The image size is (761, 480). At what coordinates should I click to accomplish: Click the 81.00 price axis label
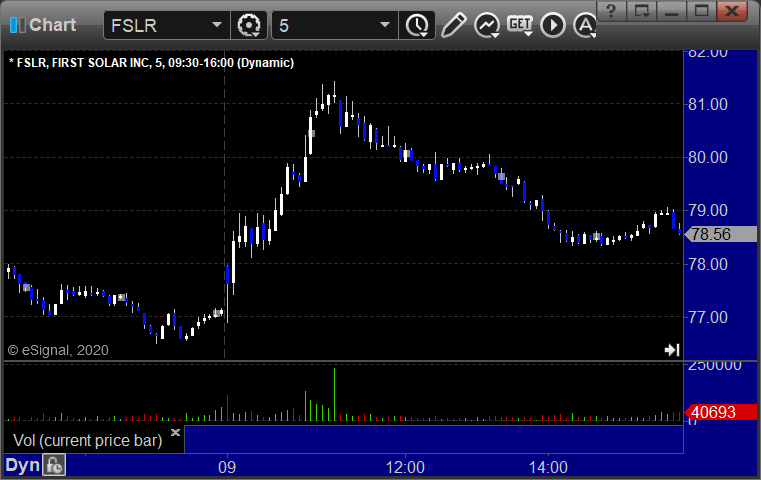click(708, 104)
